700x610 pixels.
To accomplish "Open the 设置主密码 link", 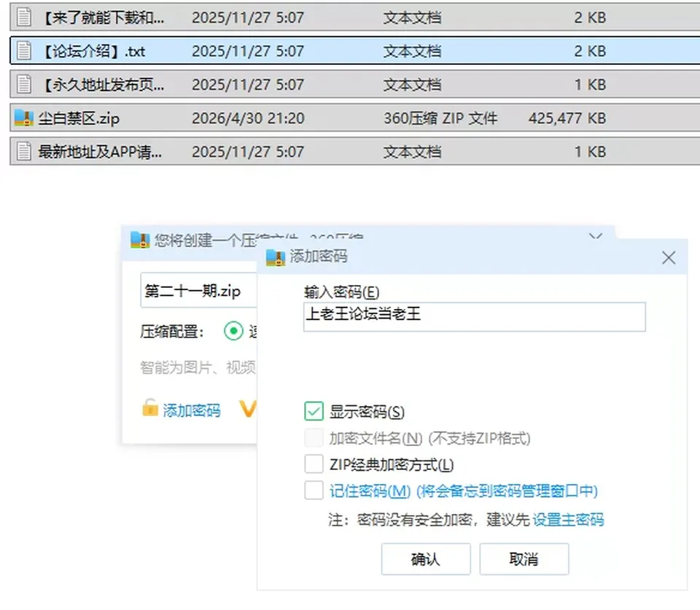I will 568,520.
